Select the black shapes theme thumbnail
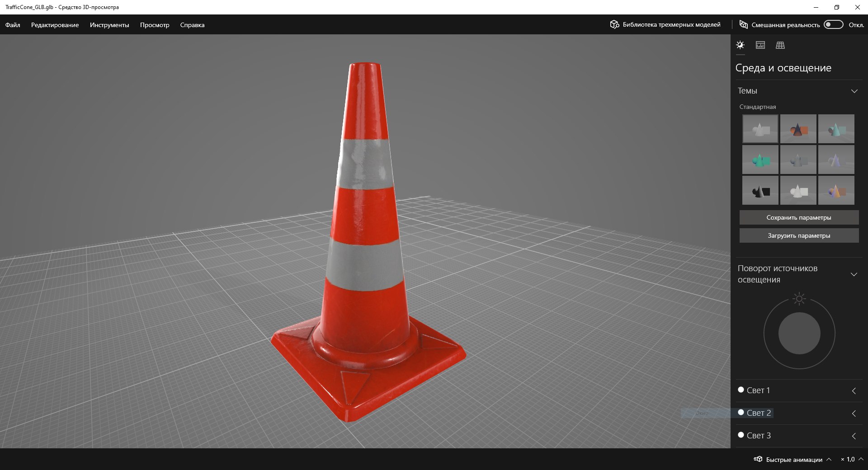 760,190
